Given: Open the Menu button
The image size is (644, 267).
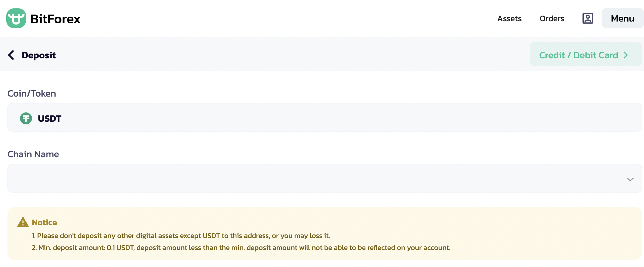Looking at the screenshot, I should (x=623, y=18).
